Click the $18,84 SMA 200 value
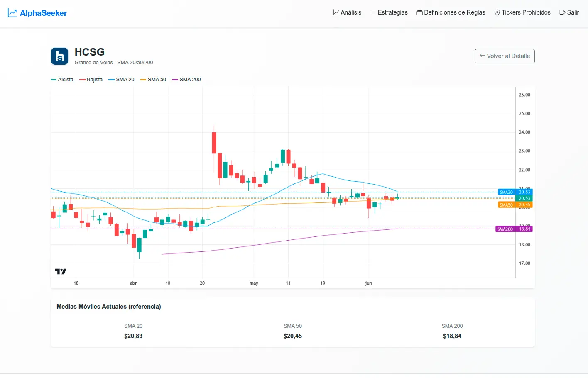Screen dimensions: 588x385 click(x=452, y=336)
